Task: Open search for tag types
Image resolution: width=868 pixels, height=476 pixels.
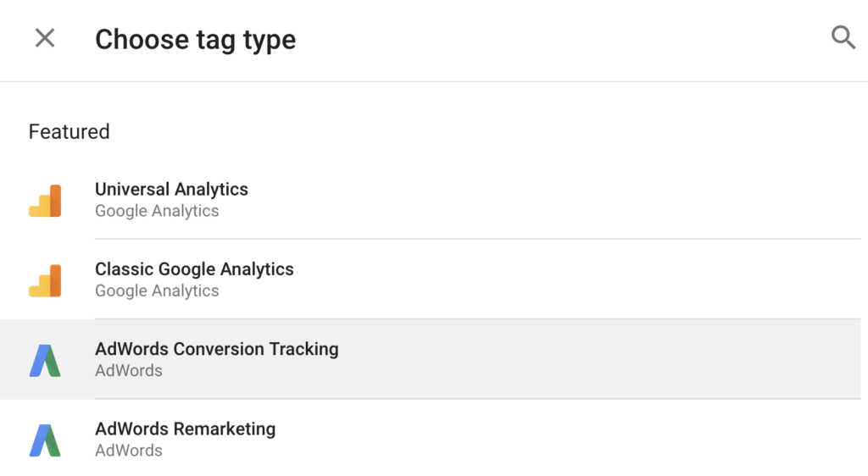Action: tap(843, 37)
